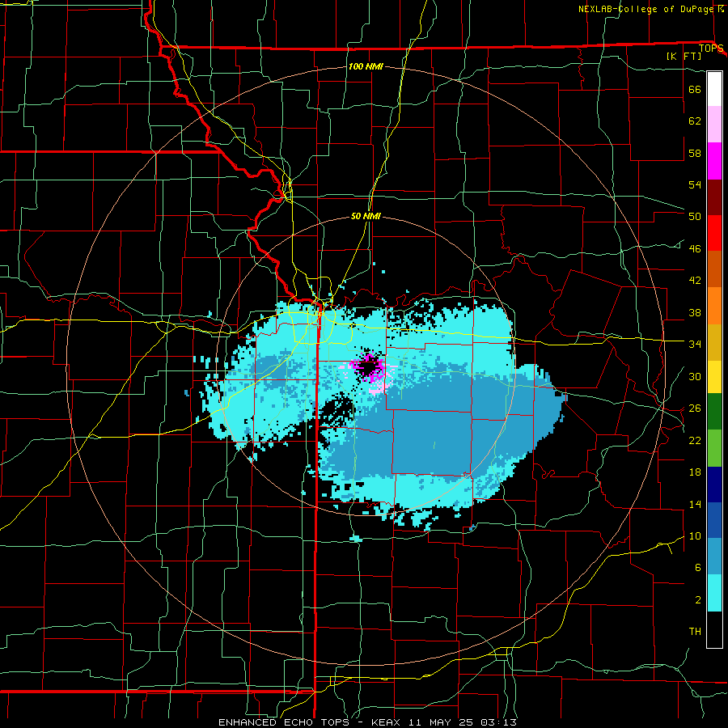Click the 50 NMI range ring label

366,216
